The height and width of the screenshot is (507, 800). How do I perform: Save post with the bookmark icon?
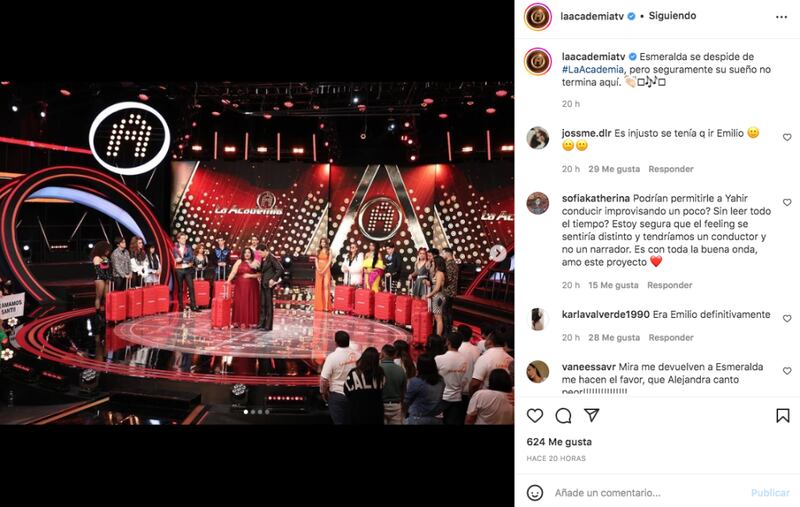(x=783, y=416)
